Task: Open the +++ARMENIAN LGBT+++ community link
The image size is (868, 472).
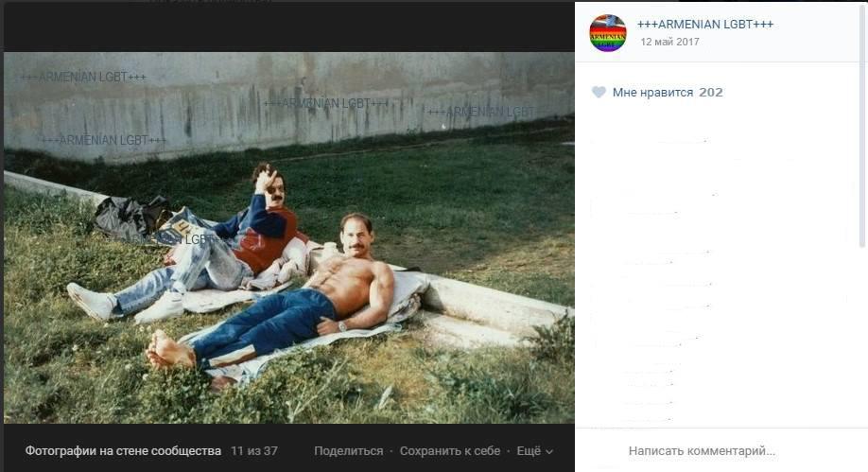Action: tap(705, 25)
